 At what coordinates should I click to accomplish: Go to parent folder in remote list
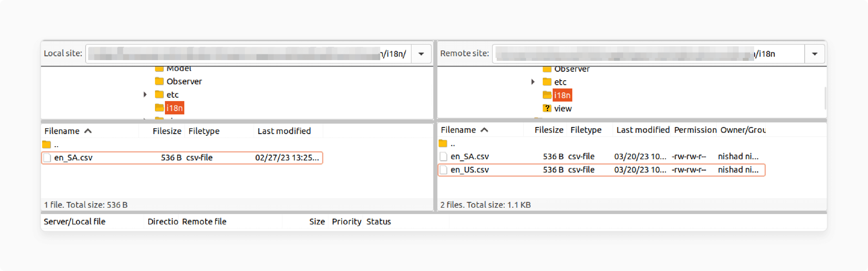(447, 144)
